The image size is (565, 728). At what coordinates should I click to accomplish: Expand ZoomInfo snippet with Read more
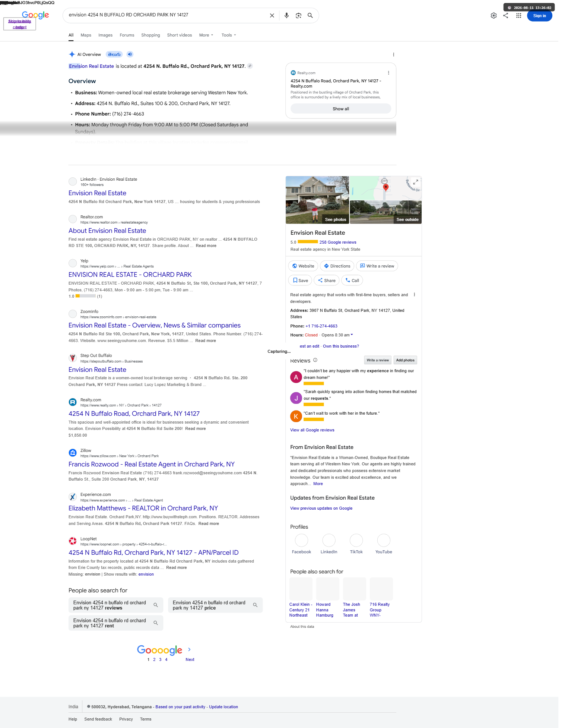[x=206, y=341]
